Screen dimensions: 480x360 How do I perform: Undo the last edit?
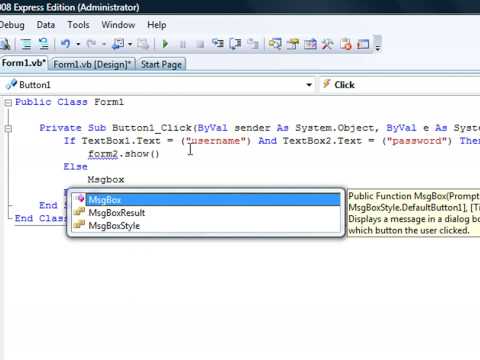(65, 44)
